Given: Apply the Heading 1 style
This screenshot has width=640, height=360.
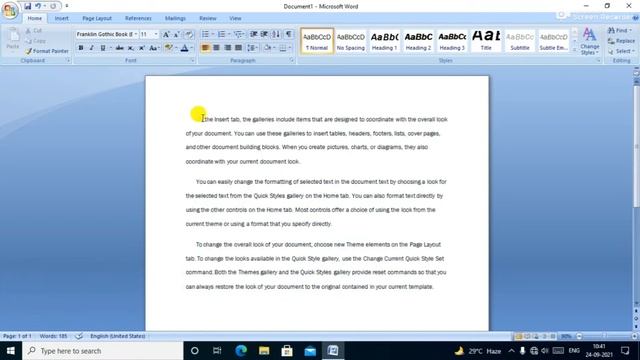Looking at the screenshot, I should click(x=384, y=41).
